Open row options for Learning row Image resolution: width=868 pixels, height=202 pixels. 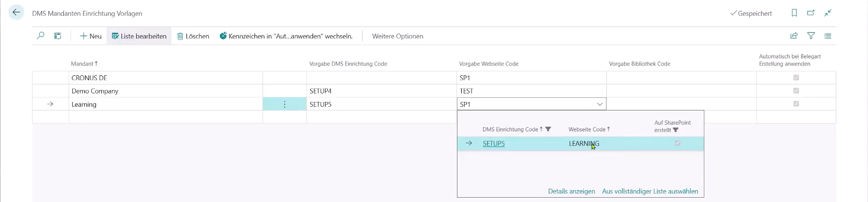click(x=284, y=104)
